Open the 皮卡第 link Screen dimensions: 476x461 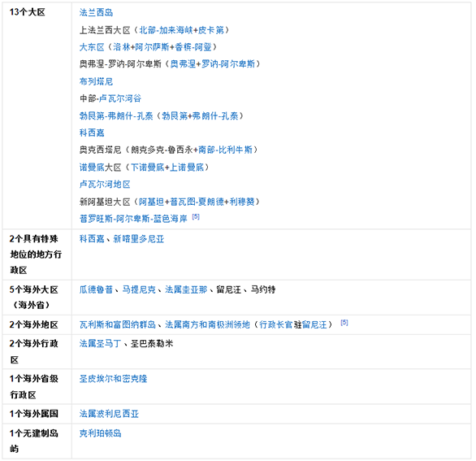tap(210, 30)
